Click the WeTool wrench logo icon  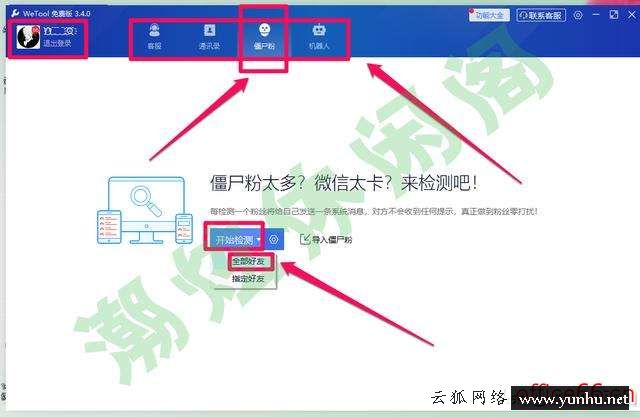coord(15,13)
